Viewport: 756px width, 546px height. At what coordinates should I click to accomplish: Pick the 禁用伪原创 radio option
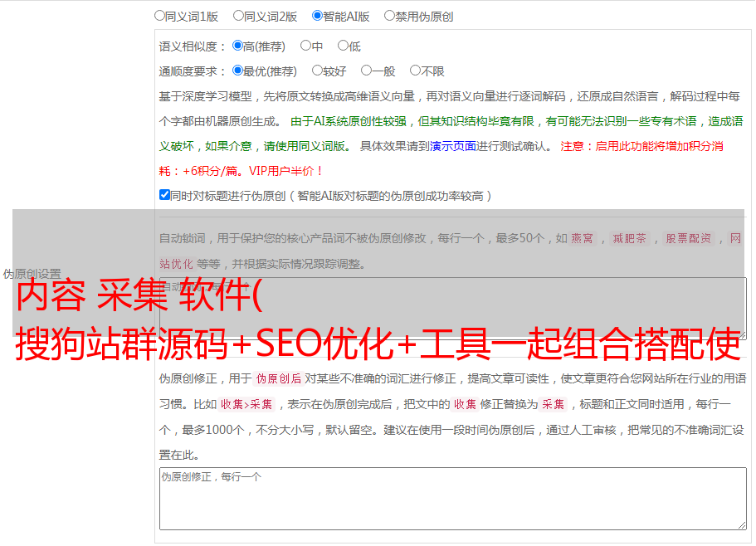tap(390, 16)
